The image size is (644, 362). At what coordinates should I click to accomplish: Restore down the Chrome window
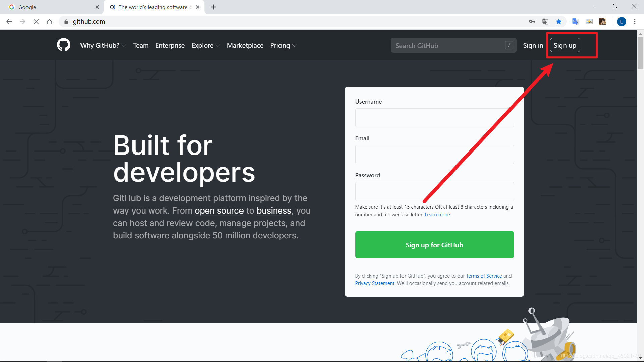615,6
